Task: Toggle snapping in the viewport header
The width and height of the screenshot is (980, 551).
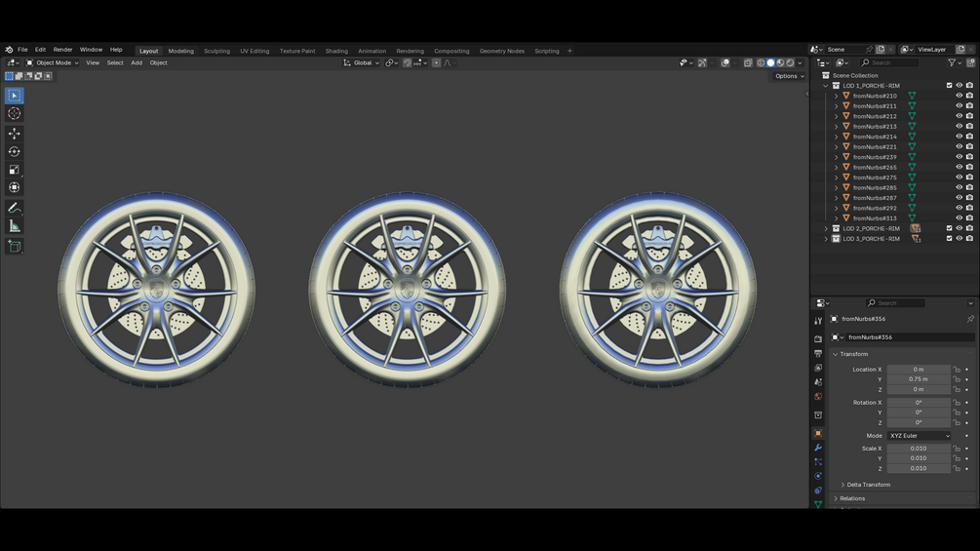Action: 407,63
